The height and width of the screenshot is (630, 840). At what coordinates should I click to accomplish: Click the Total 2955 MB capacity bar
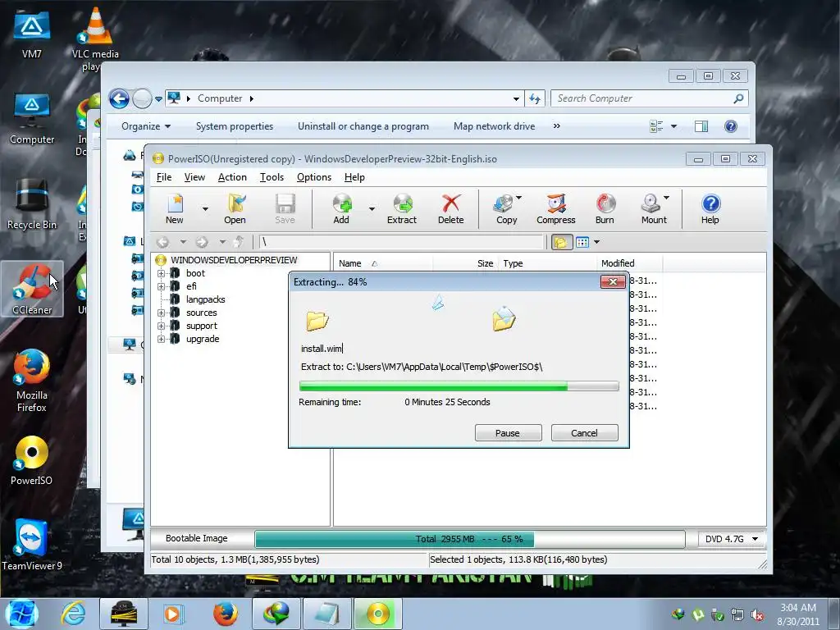click(470, 539)
